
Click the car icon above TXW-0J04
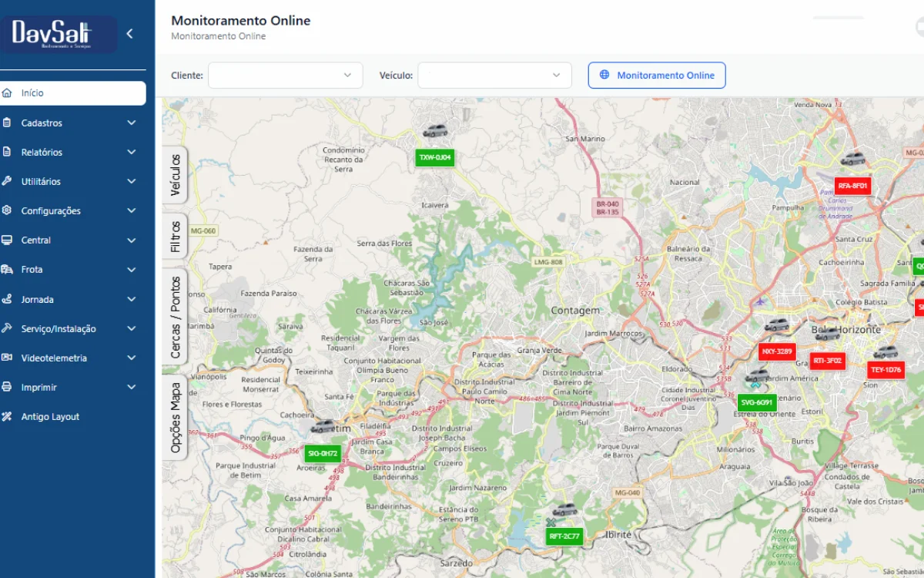tap(435, 131)
